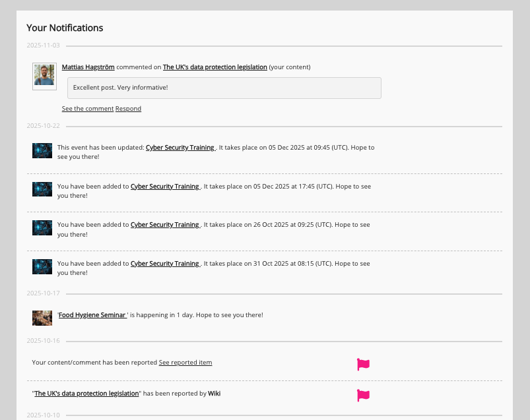
Task: Click pink flag icon beside See reported item
Action: click(363, 364)
